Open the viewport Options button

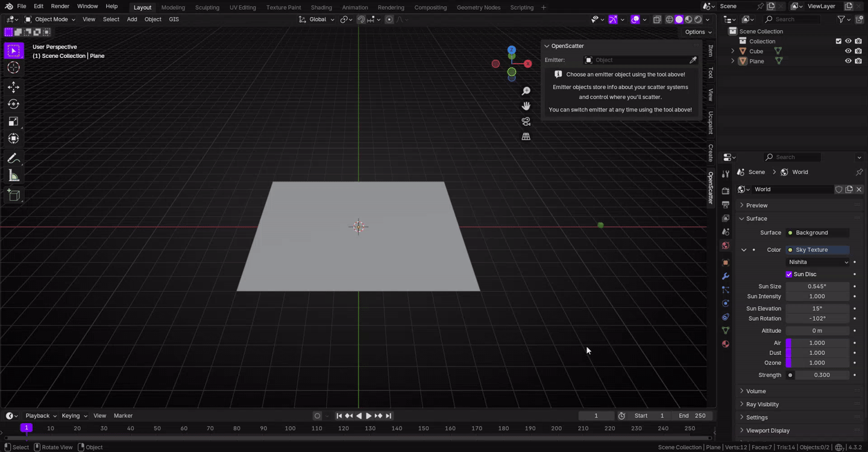(x=698, y=32)
